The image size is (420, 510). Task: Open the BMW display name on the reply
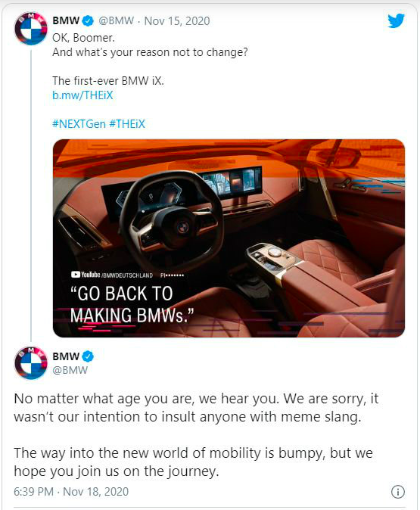[66, 356]
